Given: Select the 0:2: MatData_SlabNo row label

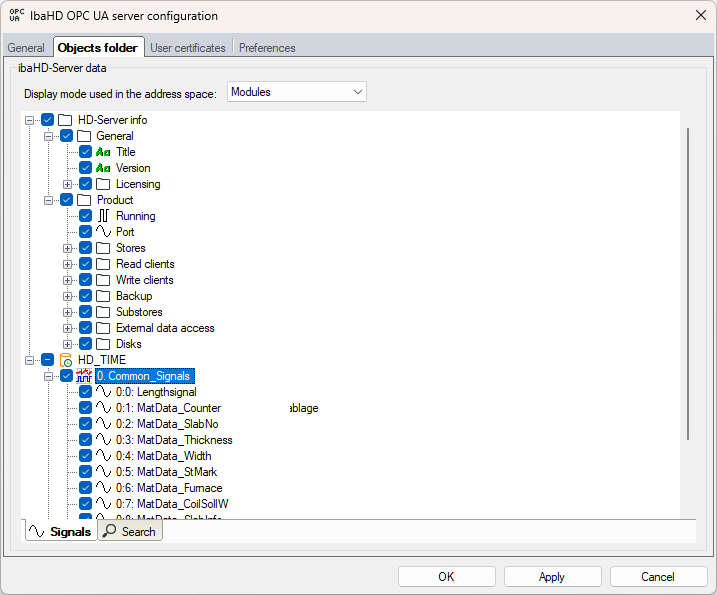Looking at the screenshot, I should tap(167, 424).
